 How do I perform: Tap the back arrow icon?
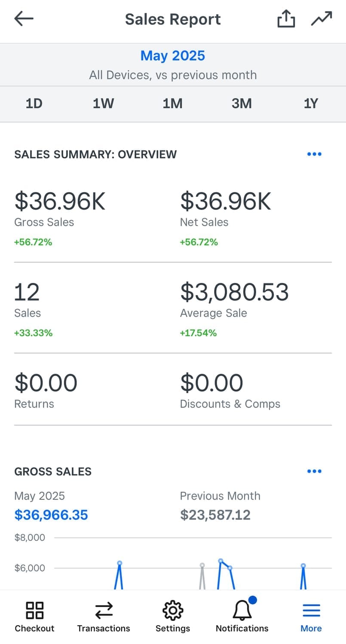click(x=24, y=19)
